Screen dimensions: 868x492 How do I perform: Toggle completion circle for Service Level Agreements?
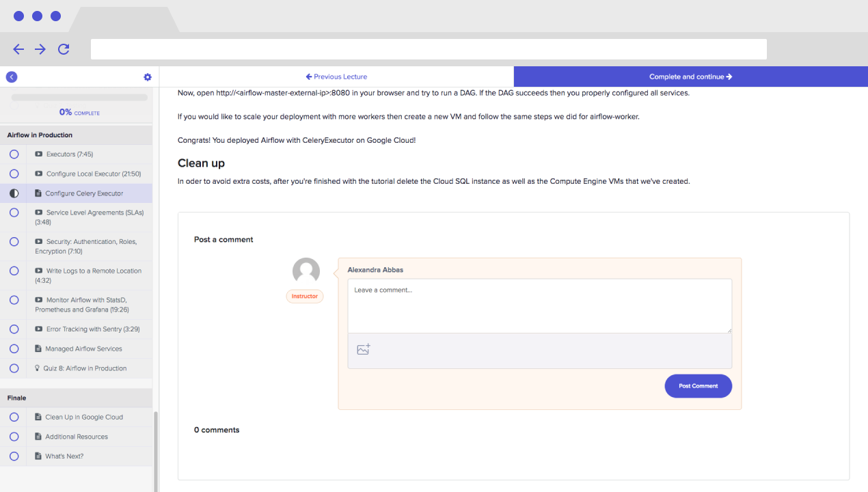tap(14, 213)
